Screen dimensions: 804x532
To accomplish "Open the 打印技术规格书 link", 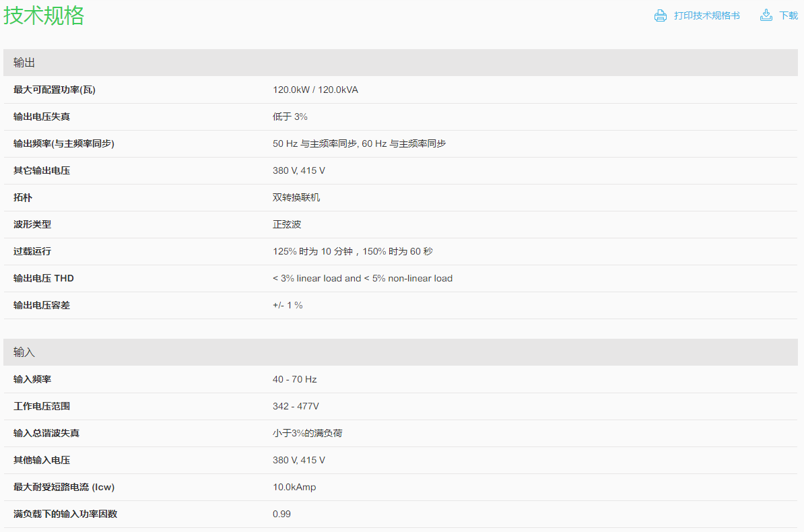I will pyautogui.click(x=706, y=15).
